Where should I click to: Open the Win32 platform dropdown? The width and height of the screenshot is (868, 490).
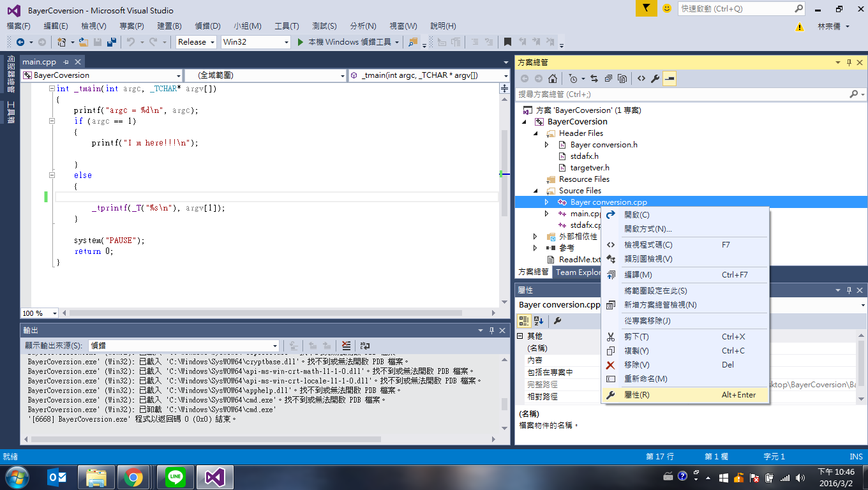(285, 41)
